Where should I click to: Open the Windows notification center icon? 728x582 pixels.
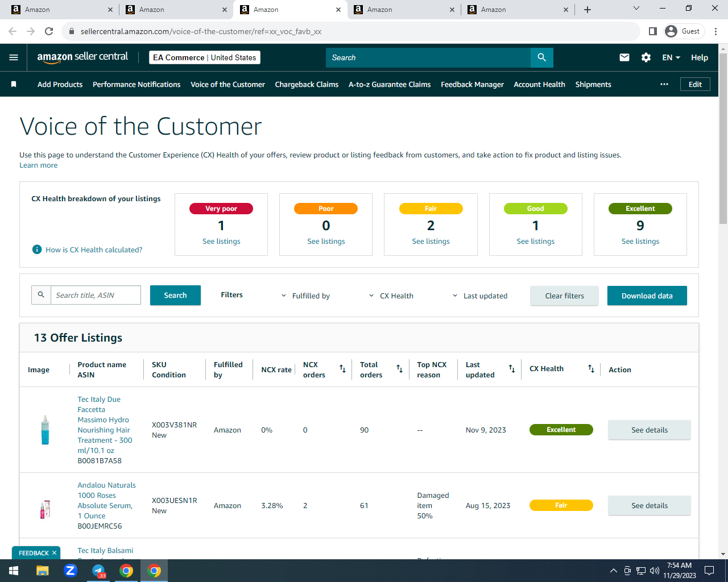(709, 571)
